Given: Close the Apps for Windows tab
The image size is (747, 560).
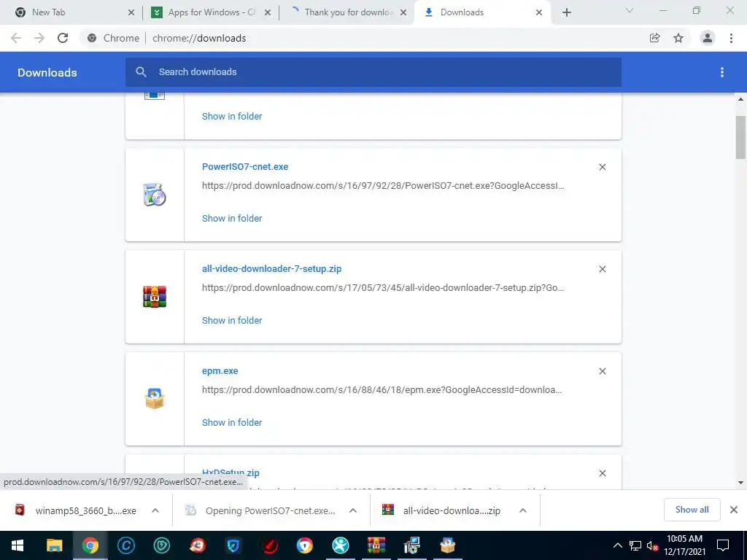Looking at the screenshot, I should click(268, 12).
